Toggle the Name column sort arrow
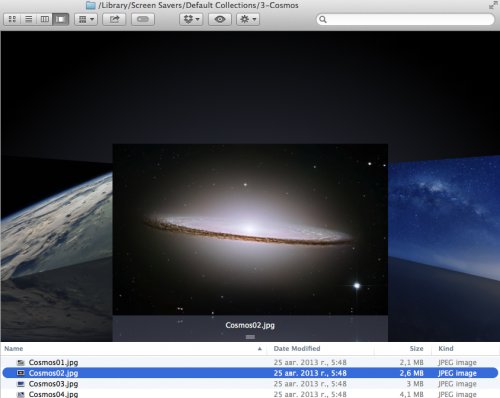This screenshot has height=398, width=500. click(260, 349)
